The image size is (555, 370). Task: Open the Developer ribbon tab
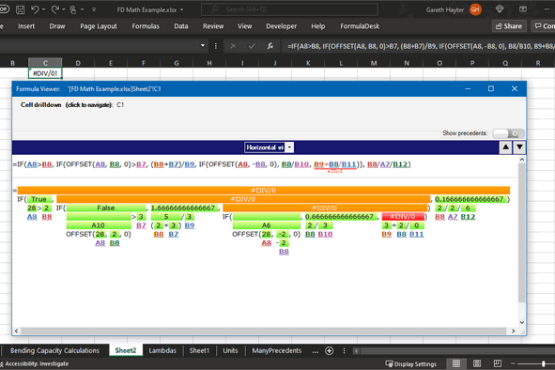[x=281, y=26]
